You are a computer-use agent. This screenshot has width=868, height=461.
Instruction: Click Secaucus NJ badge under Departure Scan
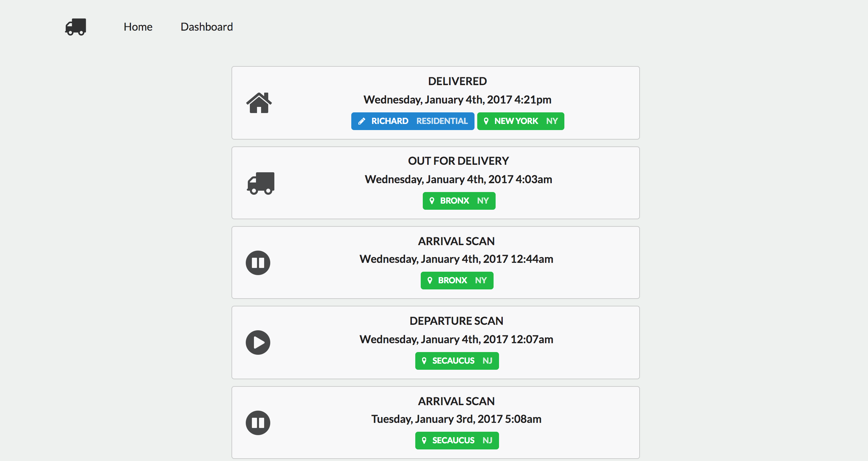point(457,361)
